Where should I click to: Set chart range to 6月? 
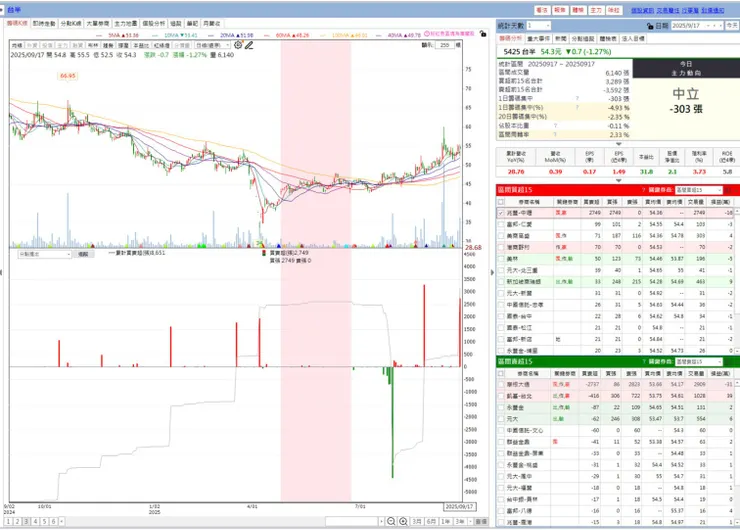(x=431, y=522)
